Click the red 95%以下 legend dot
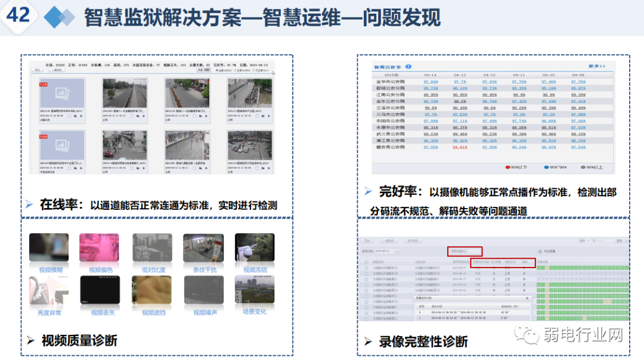The width and height of the screenshot is (644, 363). 506,167
